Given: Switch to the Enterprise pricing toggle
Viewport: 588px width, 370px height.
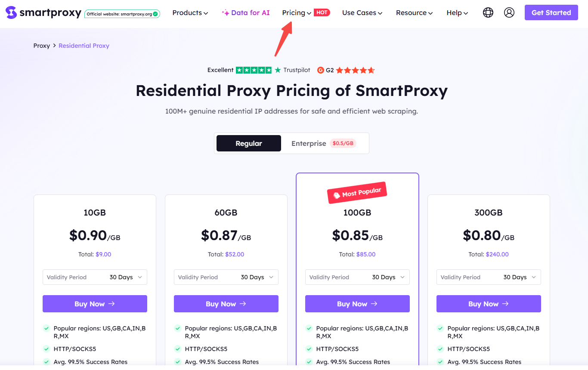Looking at the screenshot, I should (x=324, y=143).
